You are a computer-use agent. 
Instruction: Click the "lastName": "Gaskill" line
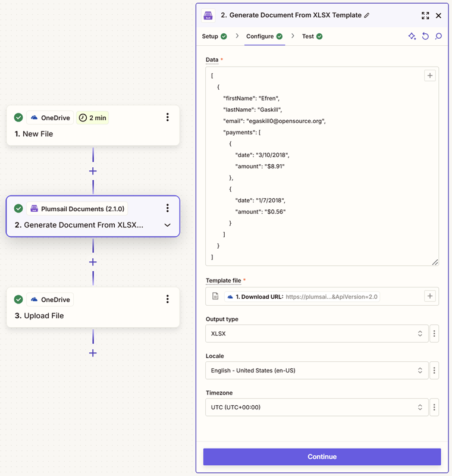tap(252, 109)
